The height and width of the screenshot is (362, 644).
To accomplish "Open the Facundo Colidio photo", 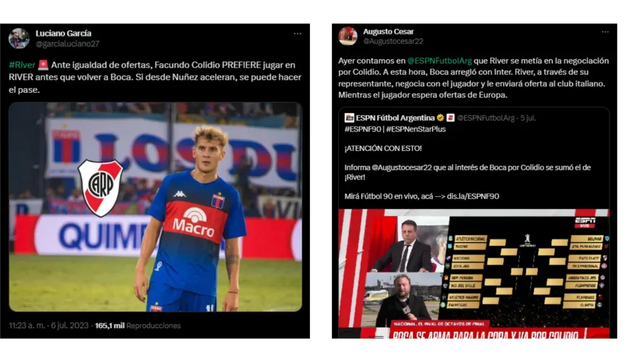I will pos(155,207).
